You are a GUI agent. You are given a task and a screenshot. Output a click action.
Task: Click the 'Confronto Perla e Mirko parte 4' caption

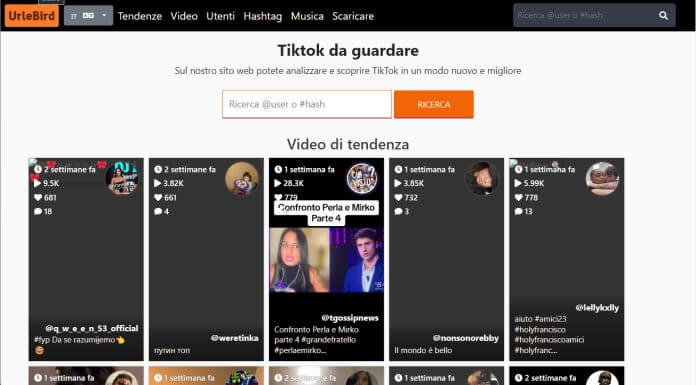coord(316,340)
